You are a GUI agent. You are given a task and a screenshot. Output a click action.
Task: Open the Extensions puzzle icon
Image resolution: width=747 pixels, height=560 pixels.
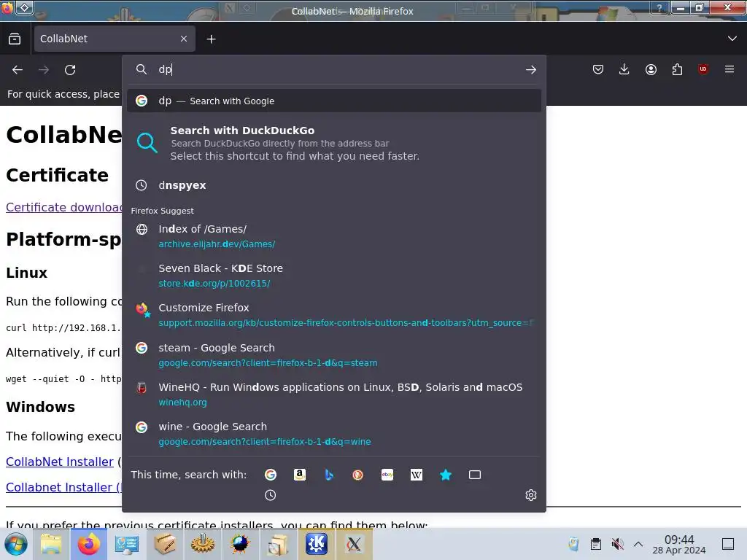pyautogui.click(x=677, y=69)
